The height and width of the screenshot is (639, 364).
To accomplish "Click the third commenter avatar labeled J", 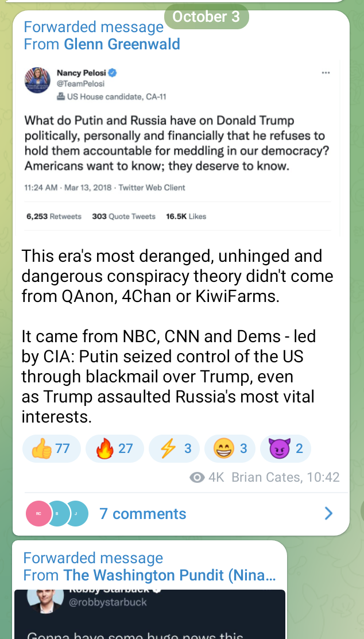I will click(x=76, y=513).
